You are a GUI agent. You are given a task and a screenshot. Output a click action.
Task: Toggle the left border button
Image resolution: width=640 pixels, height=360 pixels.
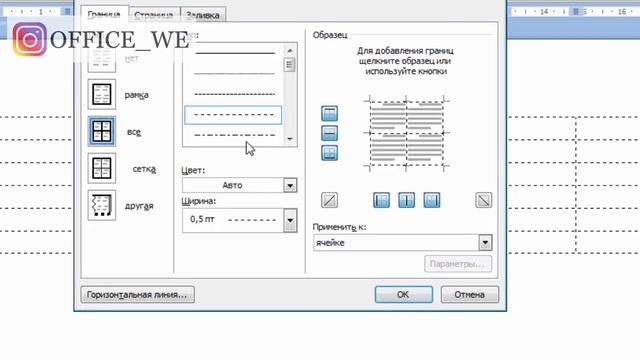tap(381, 200)
